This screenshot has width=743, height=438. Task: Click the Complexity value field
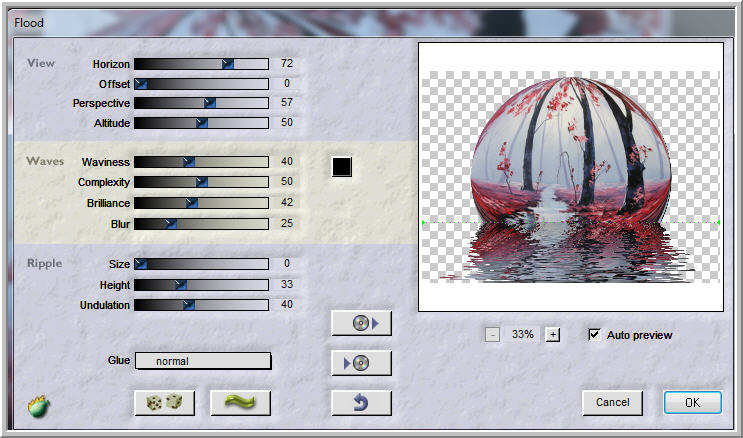287,181
